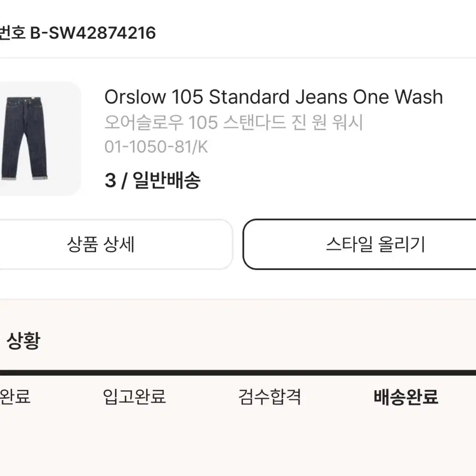Screen dimensions: 476x476
Task: Select the 번호 order label text
Action: pos(12,33)
